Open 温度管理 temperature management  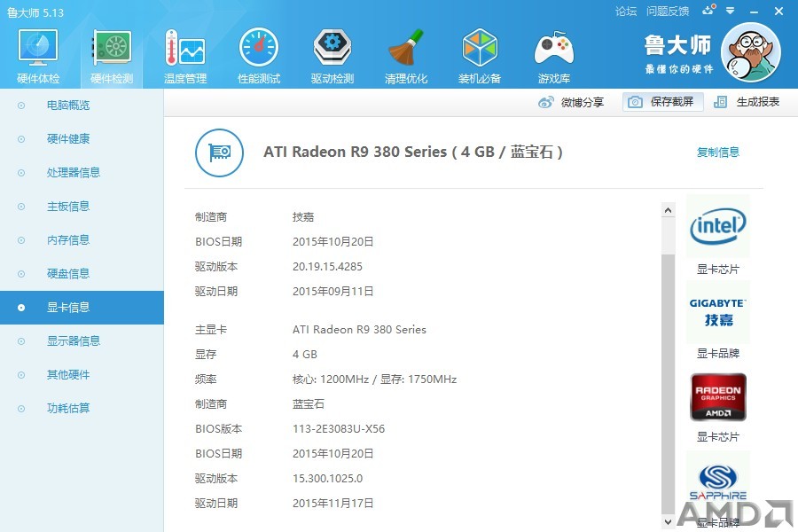185,56
